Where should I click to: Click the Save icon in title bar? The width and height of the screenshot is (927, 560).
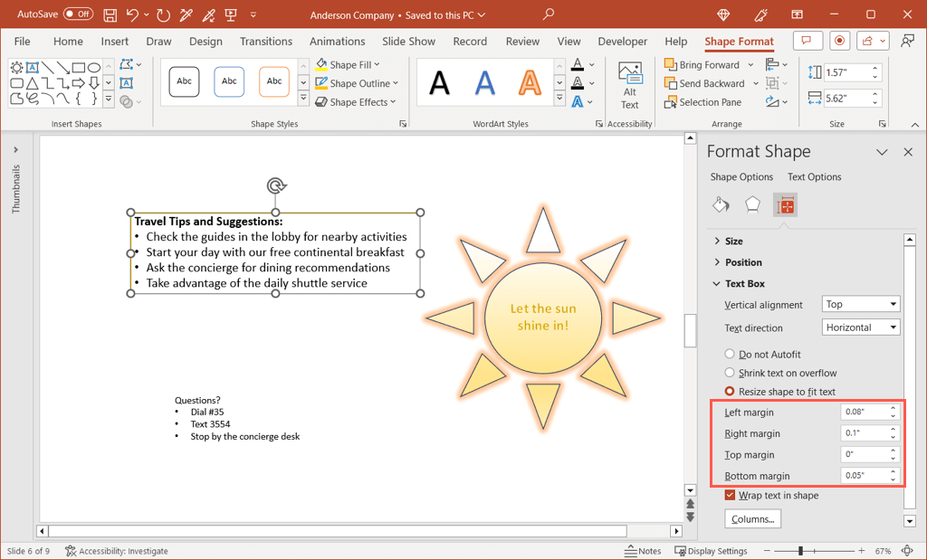pyautogui.click(x=110, y=14)
